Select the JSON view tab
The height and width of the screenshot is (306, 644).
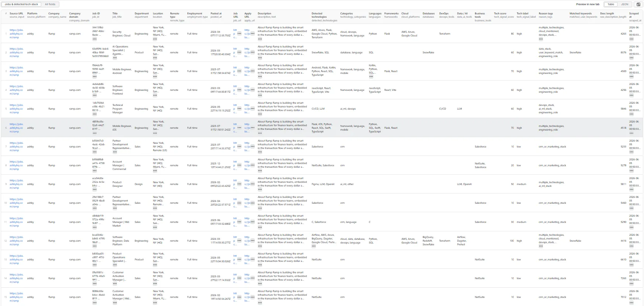[x=625, y=4]
